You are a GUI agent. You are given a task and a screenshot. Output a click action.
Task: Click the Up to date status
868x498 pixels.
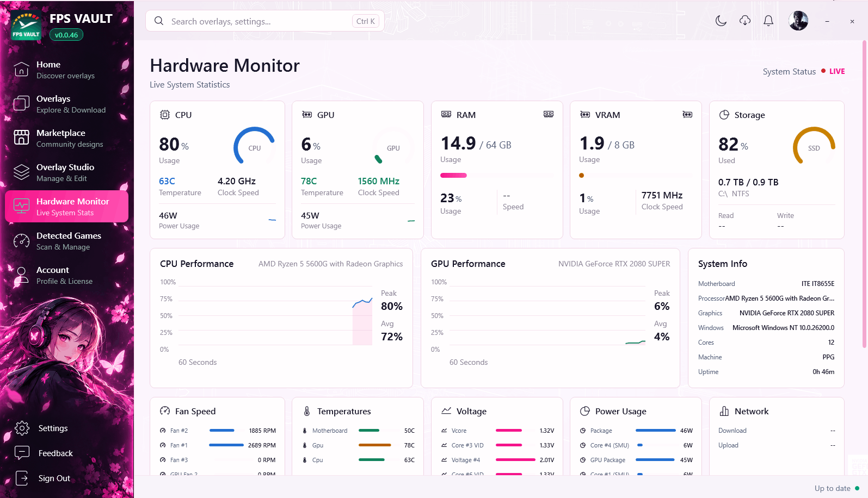836,488
